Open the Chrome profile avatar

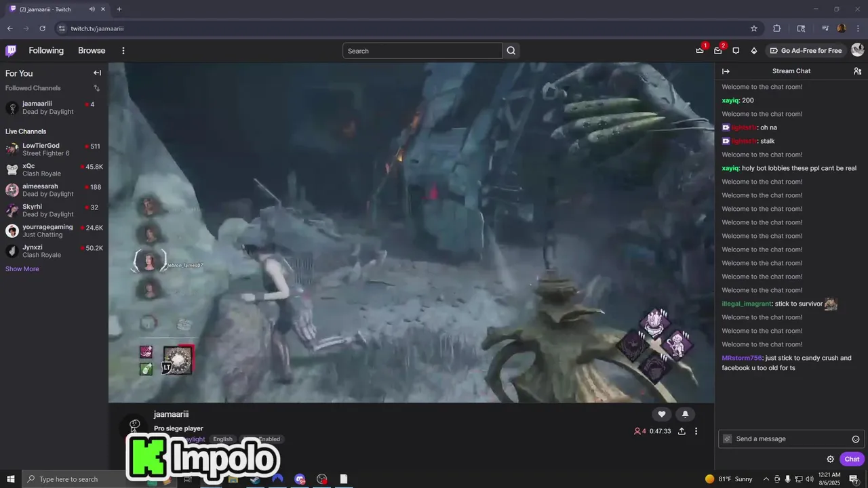point(842,28)
